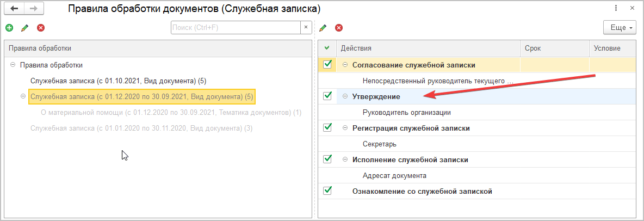Viewport: 644px width, 221px height.
Task: Uncheck the Согласование служебной записки checkbox
Action: click(x=327, y=65)
